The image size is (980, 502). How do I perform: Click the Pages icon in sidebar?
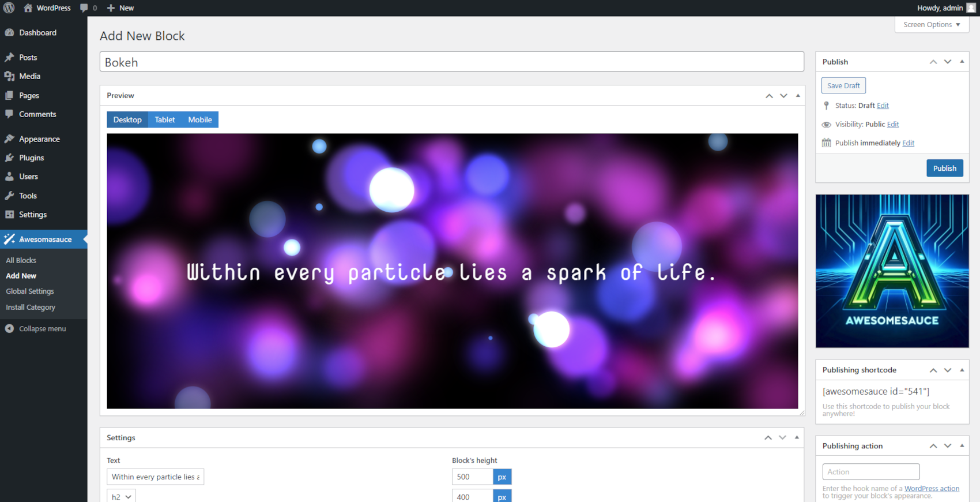coord(9,95)
